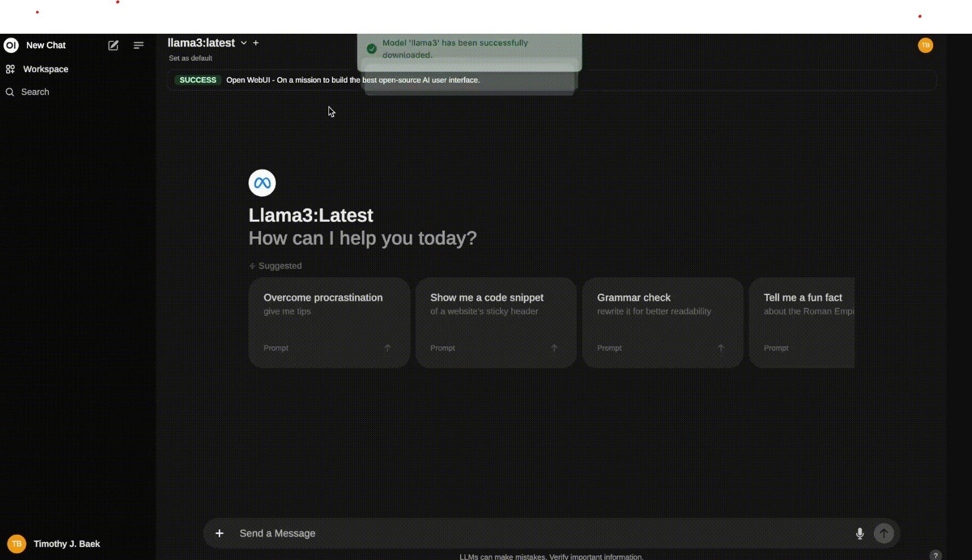Open the Timothy J. Baek profile menu
Screen dimensions: 972x560
click(54, 544)
